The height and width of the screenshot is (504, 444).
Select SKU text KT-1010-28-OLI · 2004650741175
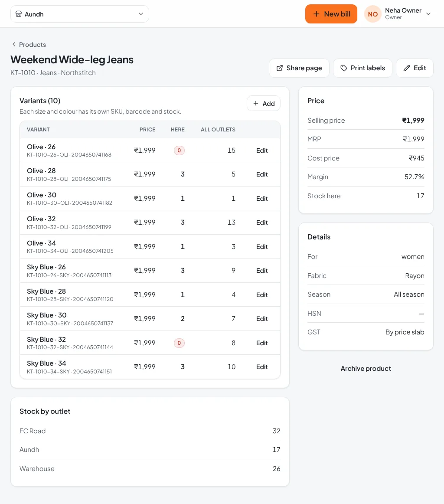click(x=69, y=179)
